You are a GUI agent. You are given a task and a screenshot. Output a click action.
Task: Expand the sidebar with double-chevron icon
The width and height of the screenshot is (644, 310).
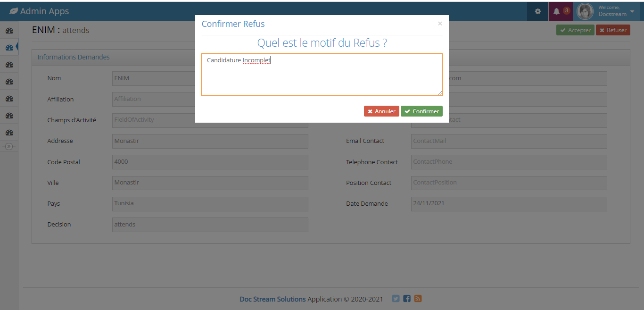[x=9, y=146]
